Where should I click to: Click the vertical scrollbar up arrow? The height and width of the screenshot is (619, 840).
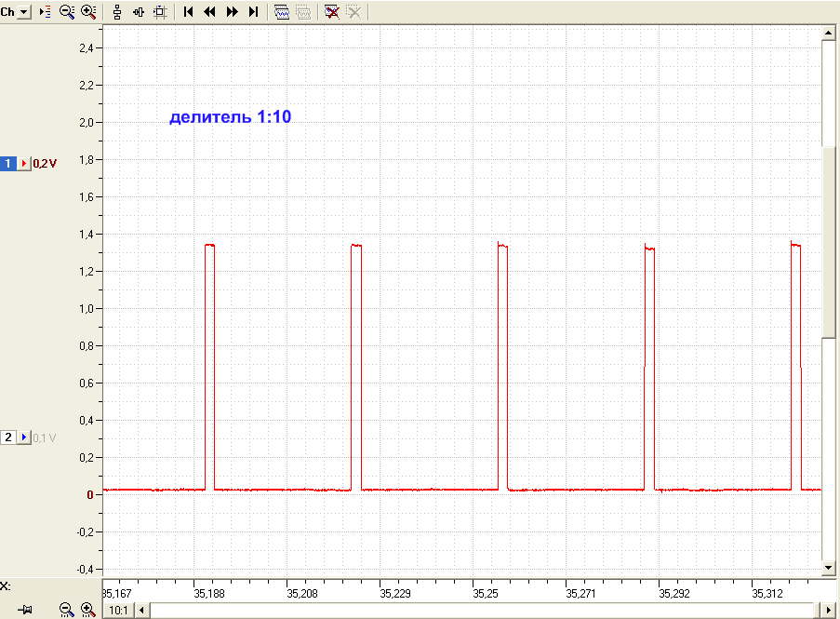(x=829, y=34)
